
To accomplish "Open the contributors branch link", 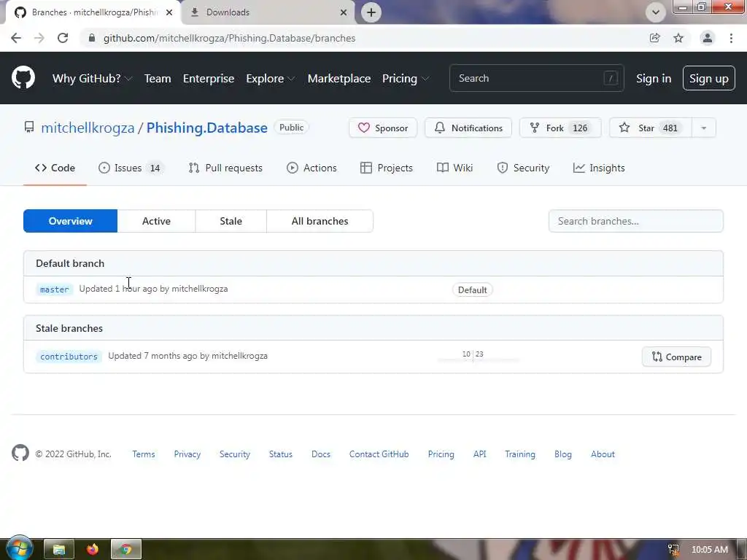I will pyautogui.click(x=69, y=356).
